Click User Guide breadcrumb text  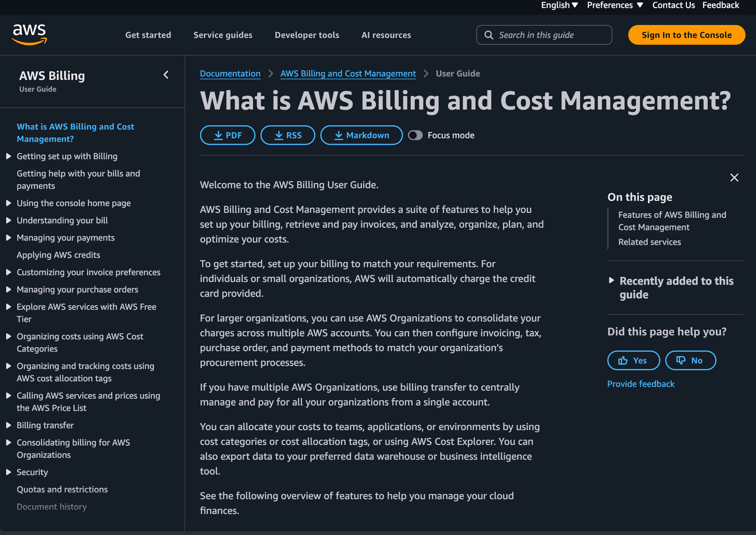pos(458,73)
